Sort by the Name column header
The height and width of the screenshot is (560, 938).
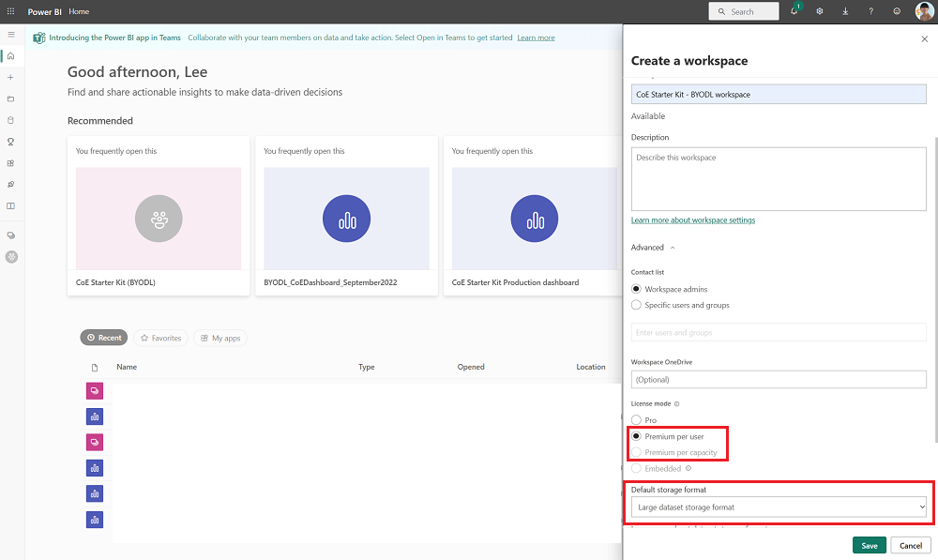pos(127,367)
